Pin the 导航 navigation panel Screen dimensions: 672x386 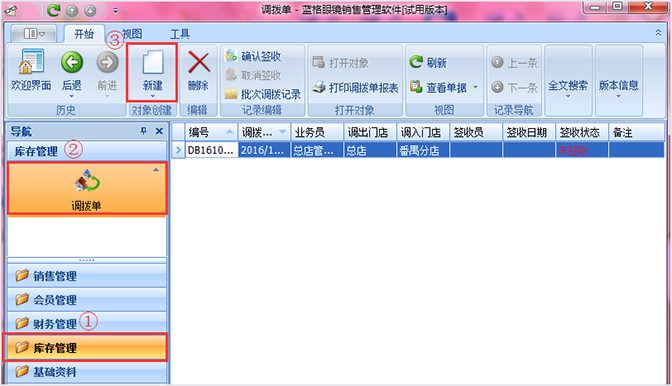tap(144, 131)
